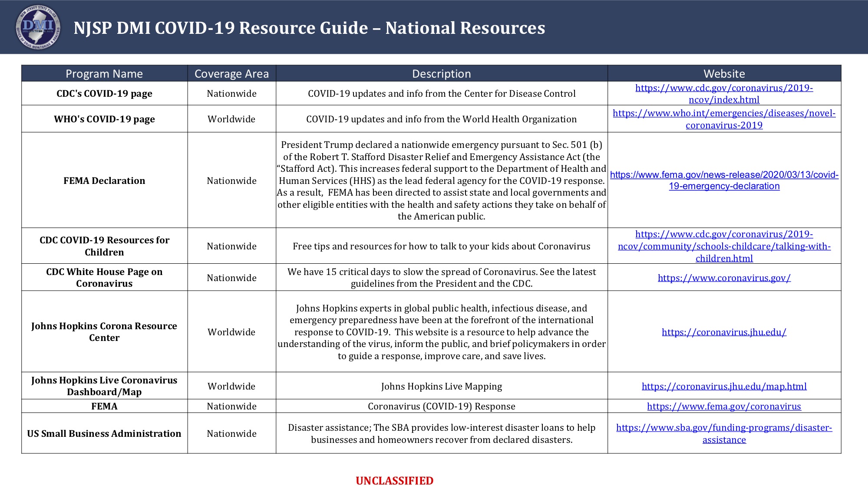Click Nationwide in the CDC's COVID-19 page row
The width and height of the screenshot is (868, 488).
click(x=231, y=94)
